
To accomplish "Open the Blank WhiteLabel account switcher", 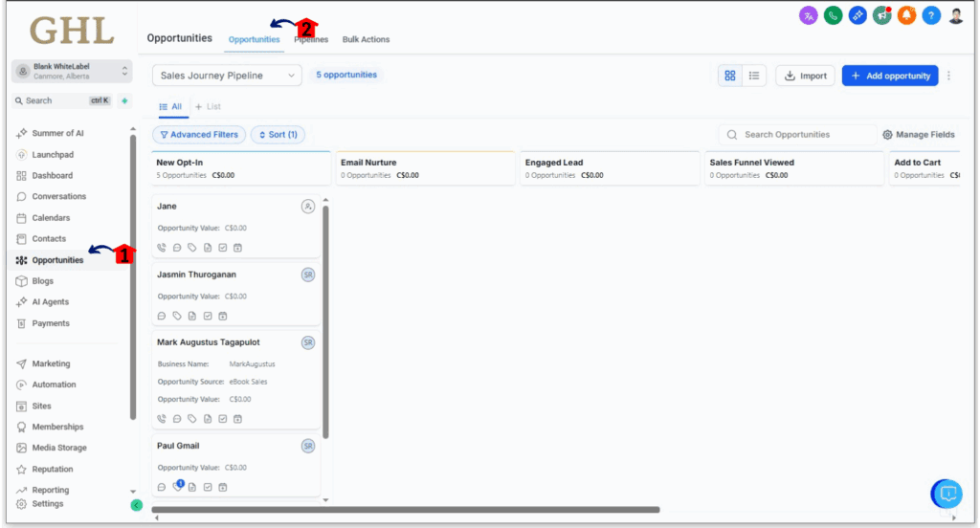I will pos(72,71).
